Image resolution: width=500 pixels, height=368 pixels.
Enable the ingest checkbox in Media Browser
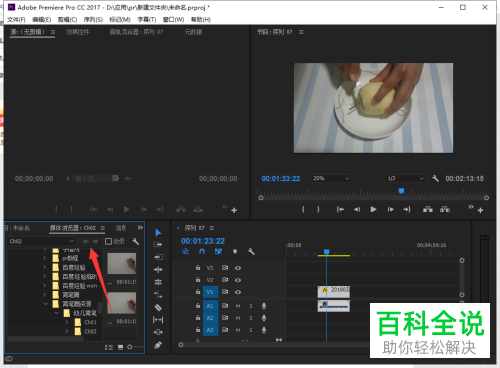[108, 241]
